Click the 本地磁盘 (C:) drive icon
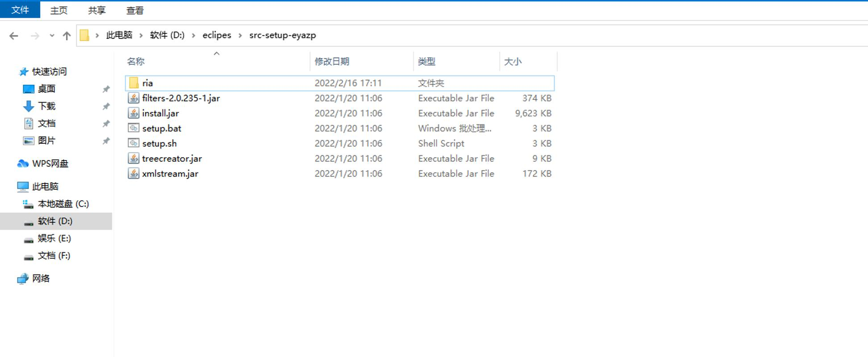 coord(28,204)
